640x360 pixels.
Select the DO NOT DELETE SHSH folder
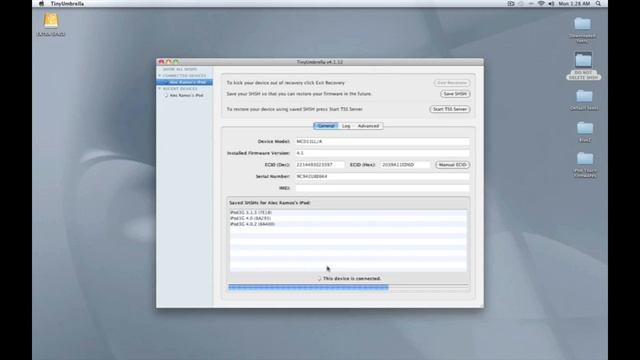584,60
